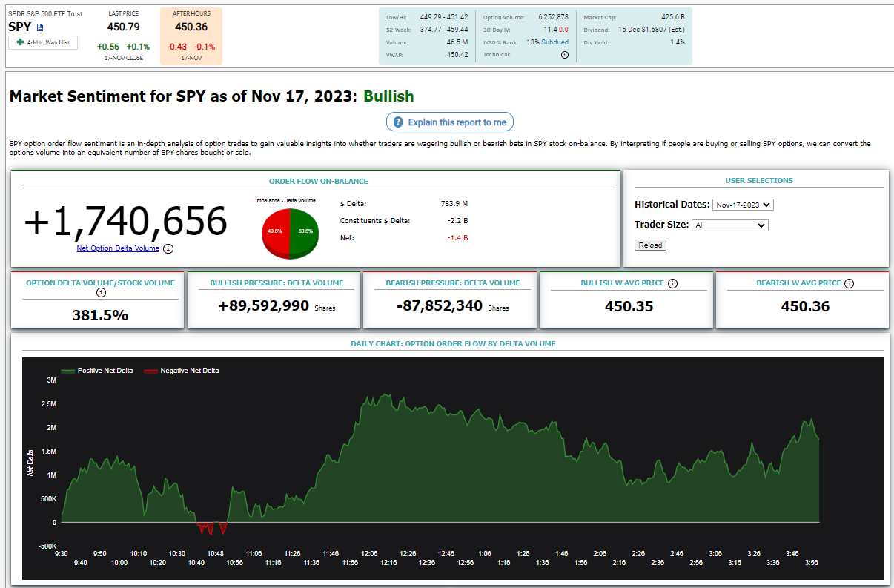Image resolution: width=894 pixels, height=588 pixels.
Task: Follow the Net Option Delta Volume link
Action: [118, 248]
